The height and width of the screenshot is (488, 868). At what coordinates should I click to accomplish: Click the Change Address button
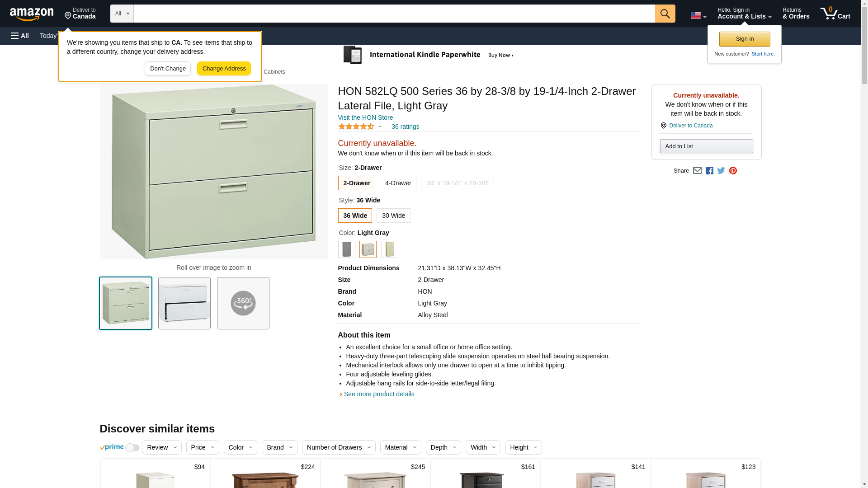(x=224, y=69)
